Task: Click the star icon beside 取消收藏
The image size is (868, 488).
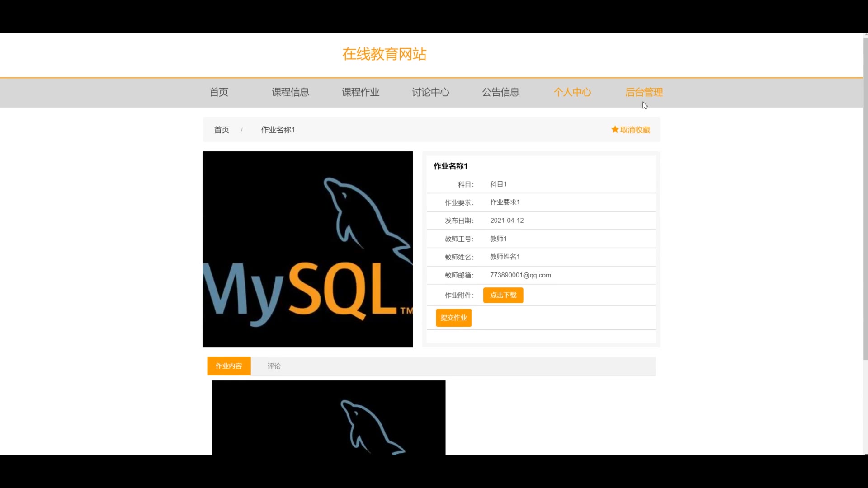Action: (x=615, y=130)
